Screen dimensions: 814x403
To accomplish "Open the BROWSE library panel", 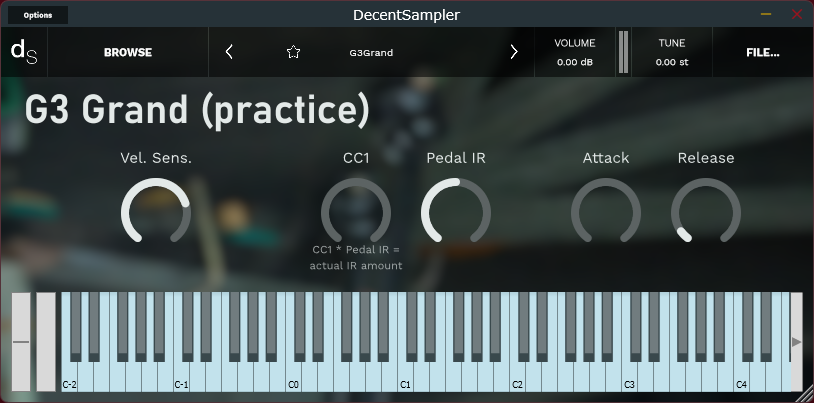I will click(x=128, y=52).
